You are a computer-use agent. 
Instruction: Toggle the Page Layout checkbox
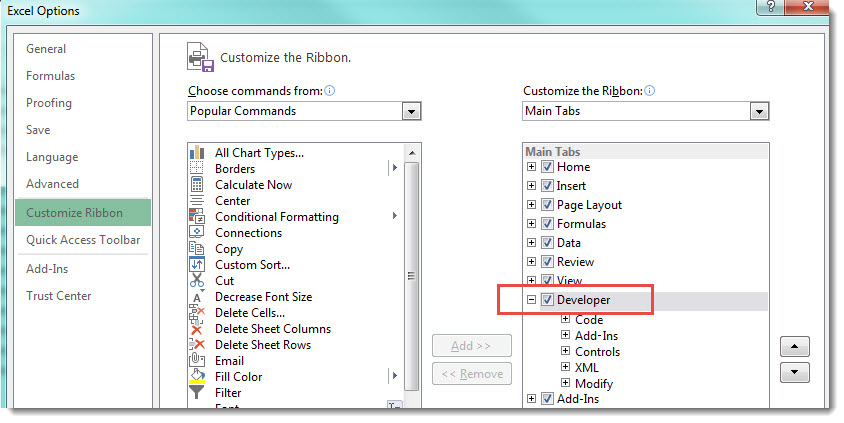click(547, 205)
